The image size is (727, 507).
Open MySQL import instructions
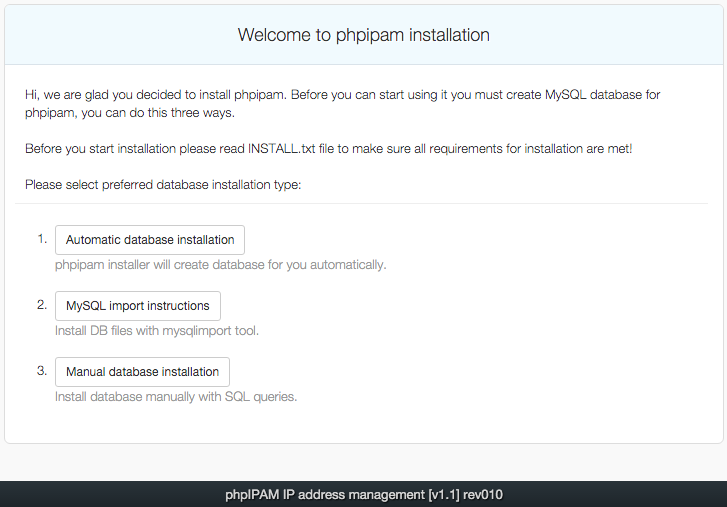click(138, 306)
